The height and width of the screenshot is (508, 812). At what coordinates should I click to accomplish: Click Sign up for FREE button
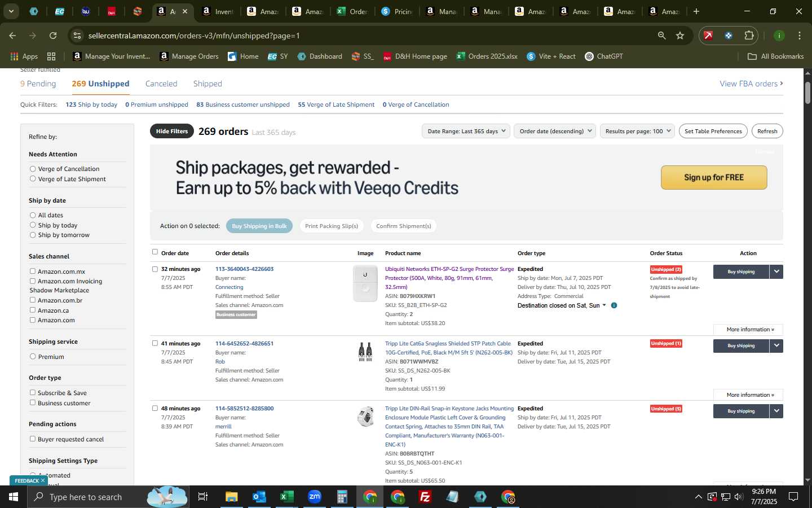pyautogui.click(x=714, y=177)
